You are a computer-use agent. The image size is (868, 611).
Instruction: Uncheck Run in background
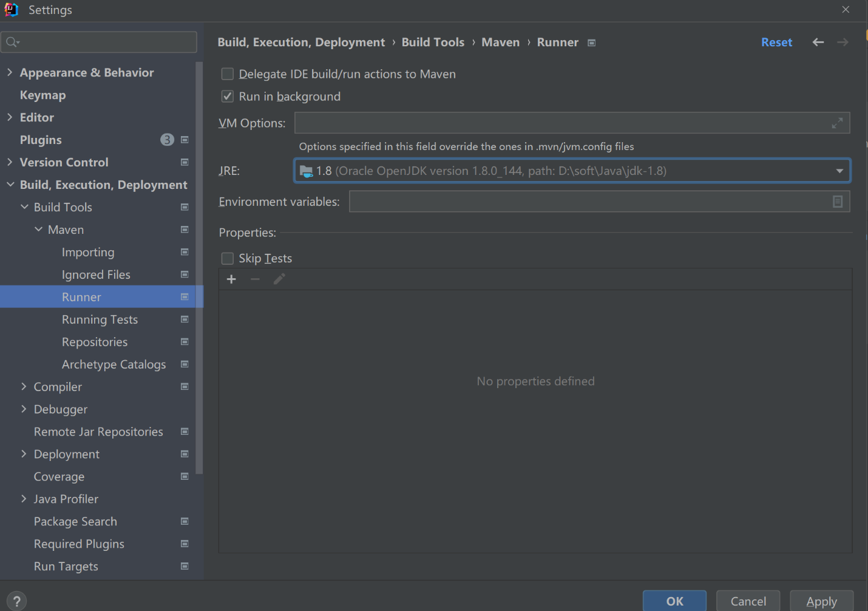click(228, 97)
